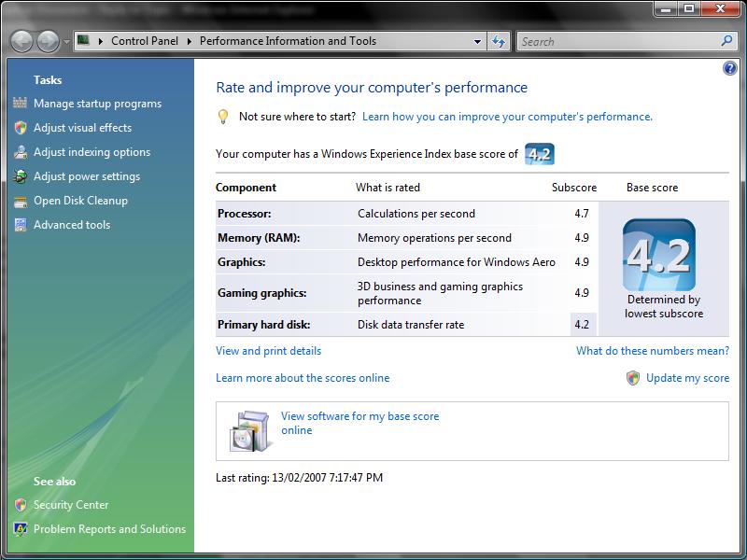Launch Open Disk Cleanup task

[80, 201]
